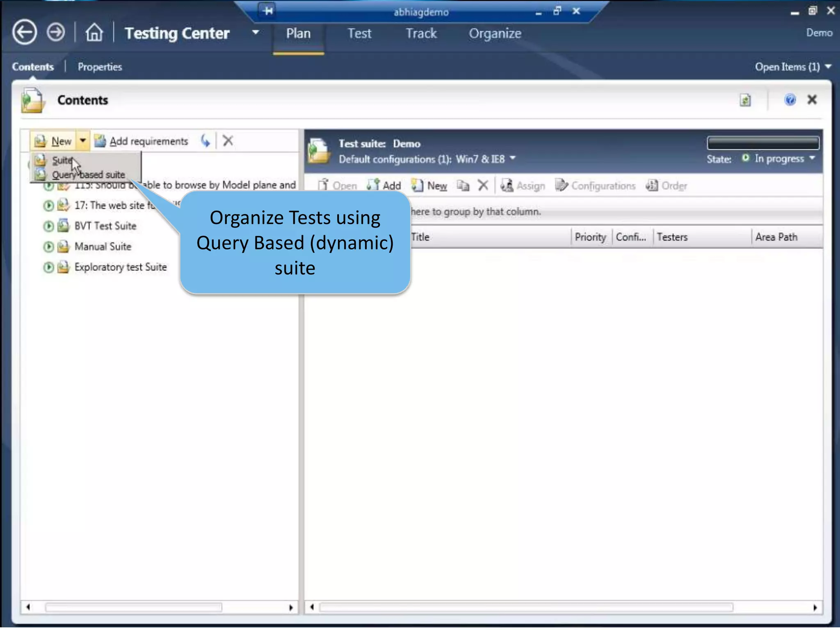Click the Contents pane header icon

point(33,100)
